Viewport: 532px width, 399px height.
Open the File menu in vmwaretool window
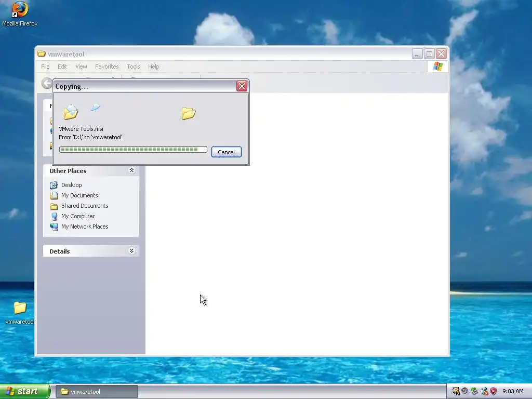pyautogui.click(x=45, y=66)
